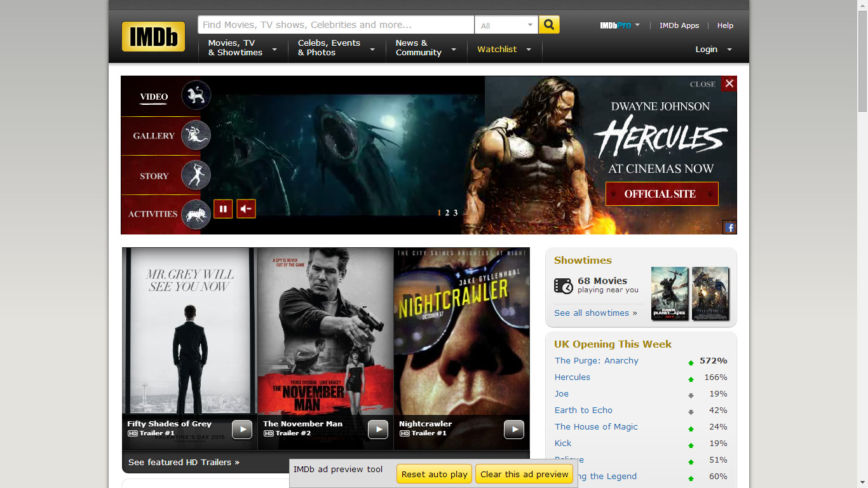This screenshot has width=868, height=488.
Task: Click the UK Opening This Week heading
Action: click(613, 344)
